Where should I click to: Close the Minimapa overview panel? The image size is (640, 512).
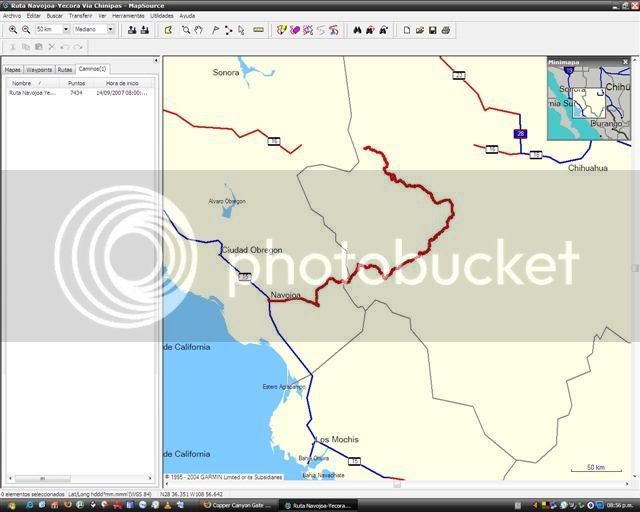point(626,61)
